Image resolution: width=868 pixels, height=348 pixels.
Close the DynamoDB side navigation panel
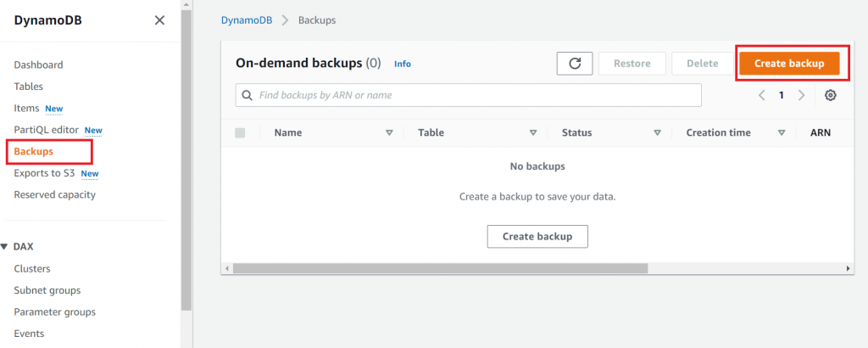tap(159, 20)
